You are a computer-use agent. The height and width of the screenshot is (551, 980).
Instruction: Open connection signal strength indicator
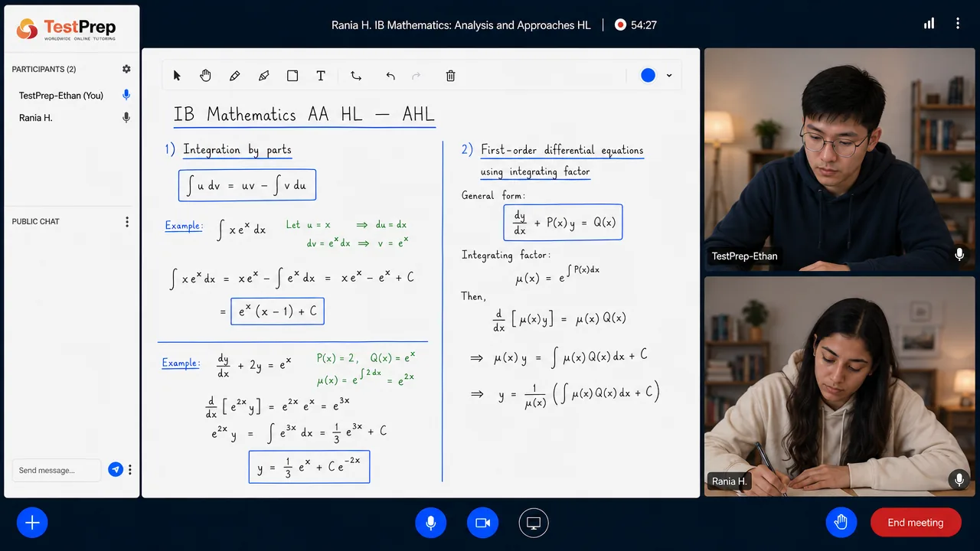tap(929, 24)
